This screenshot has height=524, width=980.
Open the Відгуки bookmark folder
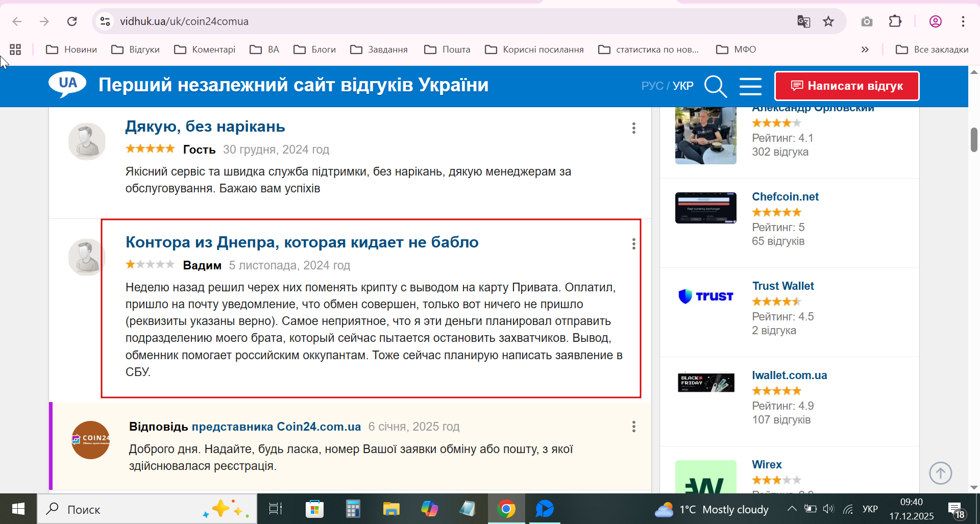[136, 49]
